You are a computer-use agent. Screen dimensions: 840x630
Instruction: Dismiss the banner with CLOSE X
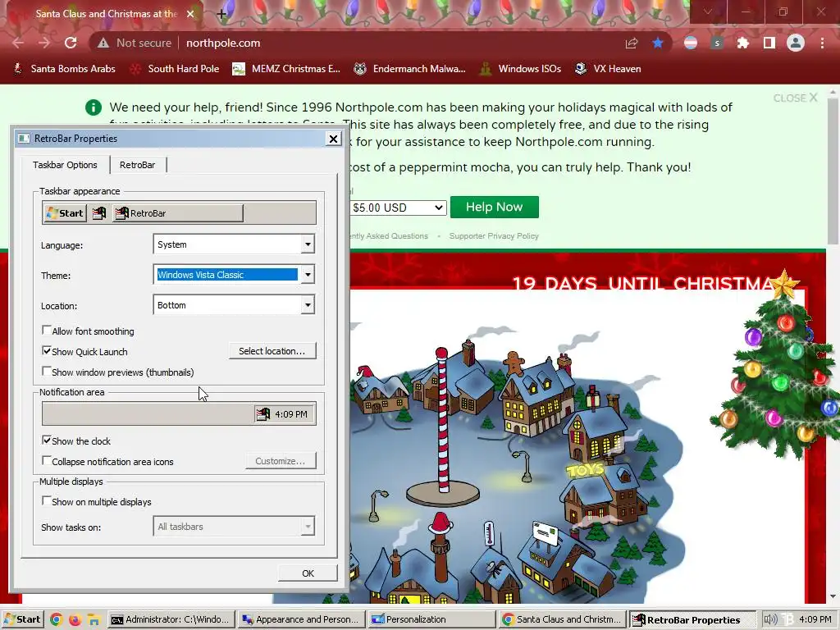[x=795, y=98]
